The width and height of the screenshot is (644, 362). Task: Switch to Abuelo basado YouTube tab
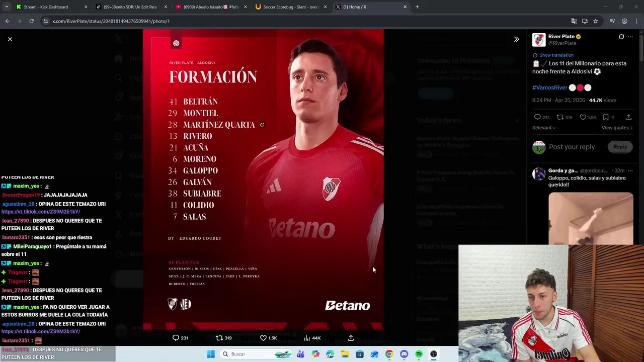[x=210, y=7]
